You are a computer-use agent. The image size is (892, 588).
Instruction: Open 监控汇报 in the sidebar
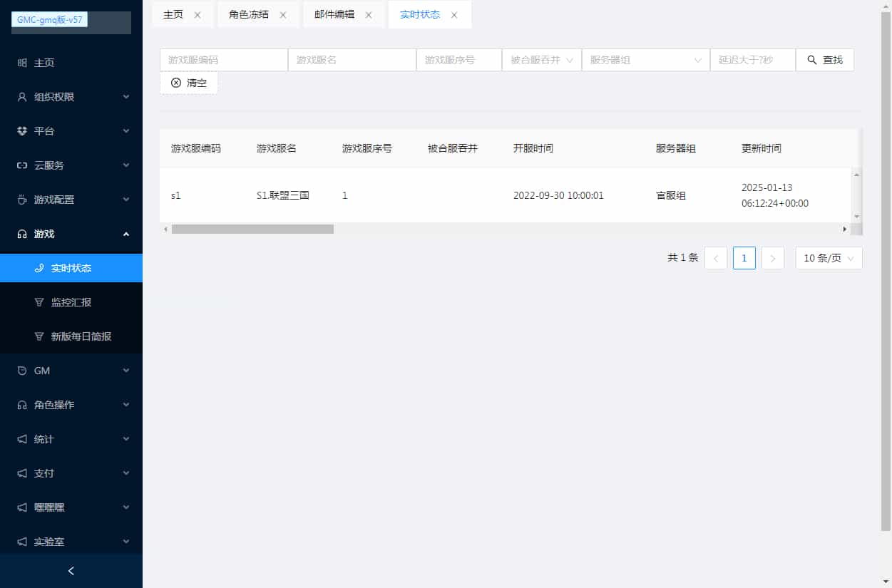coord(71,302)
